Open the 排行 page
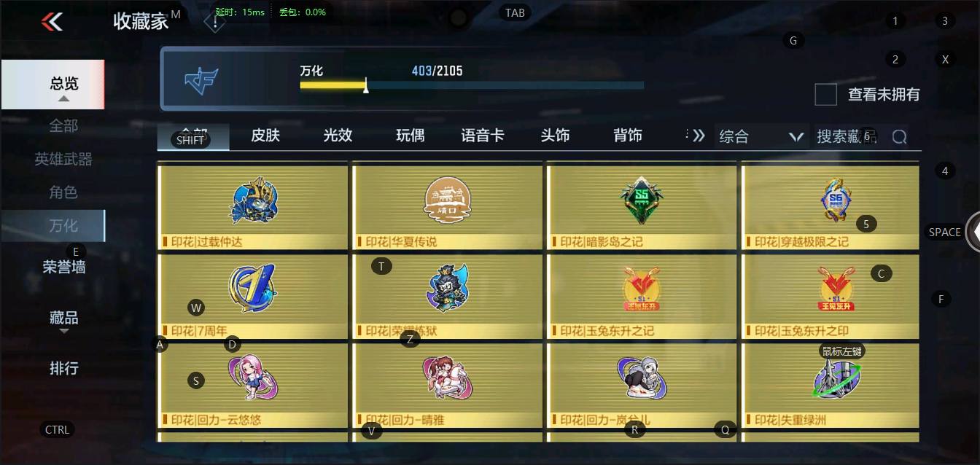This screenshot has width=980, height=465. pyautogui.click(x=64, y=368)
